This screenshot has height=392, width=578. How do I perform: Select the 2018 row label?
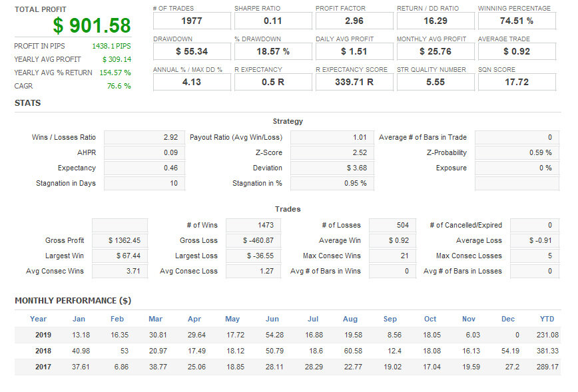pyautogui.click(x=43, y=351)
